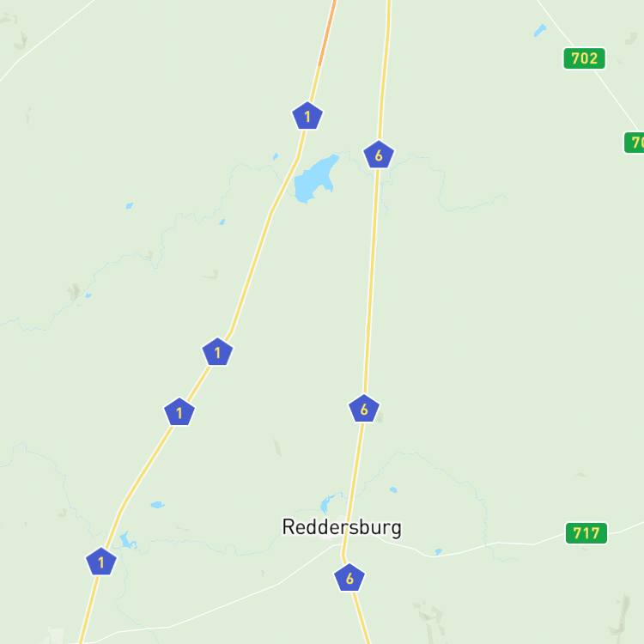The height and width of the screenshot is (644, 644).
Task: Select the route 6 shield south of Reddersburg
Action: click(349, 578)
